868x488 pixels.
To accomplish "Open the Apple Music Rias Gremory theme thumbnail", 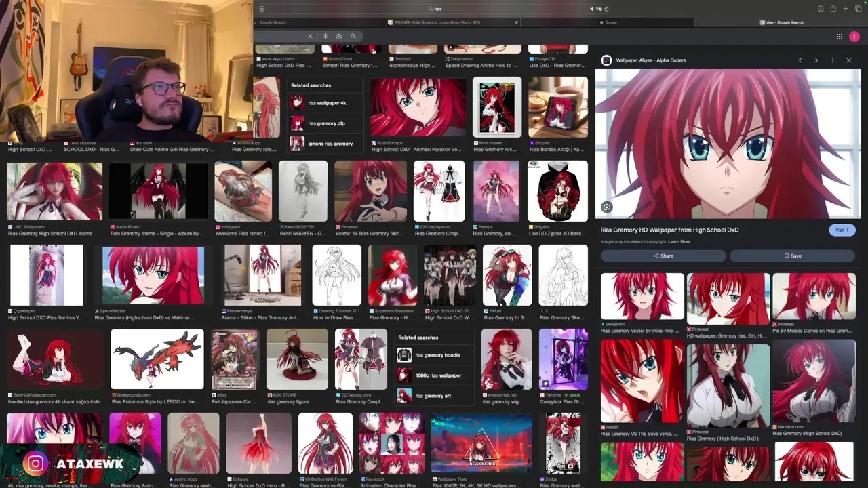I will pos(158,192).
